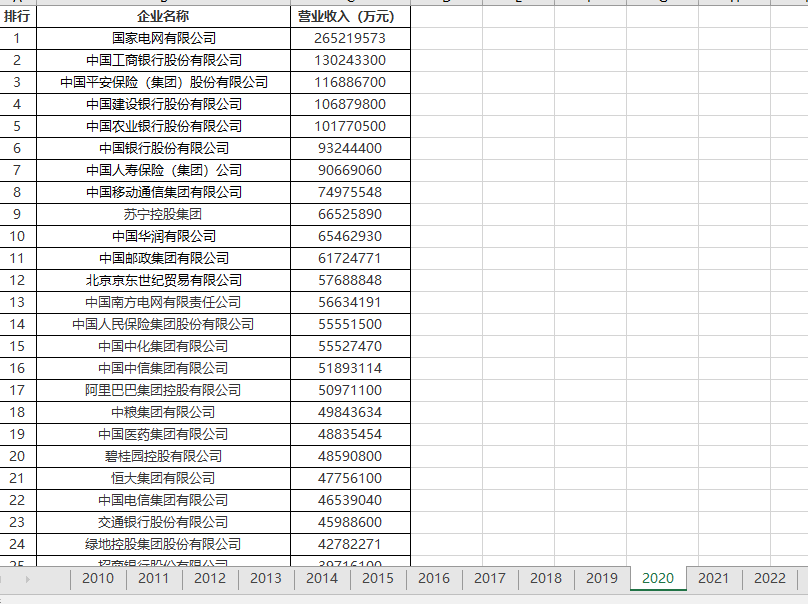The width and height of the screenshot is (808, 604).
Task: Select cell 中国中化集团有限公司
Action: [x=163, y=346]
